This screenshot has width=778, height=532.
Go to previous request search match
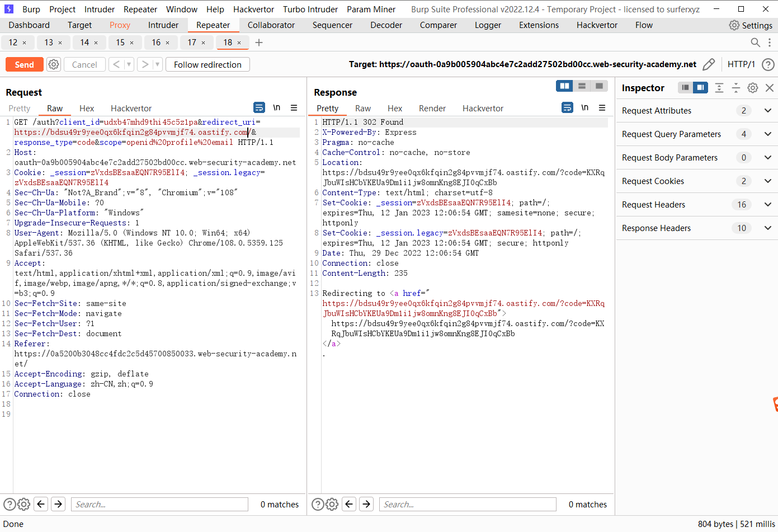[41, 504]
